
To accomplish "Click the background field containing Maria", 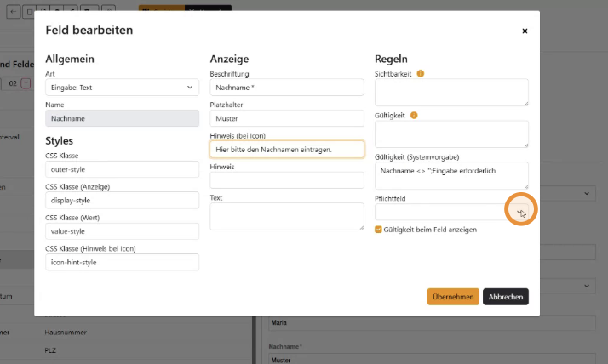I will point(432,322).
